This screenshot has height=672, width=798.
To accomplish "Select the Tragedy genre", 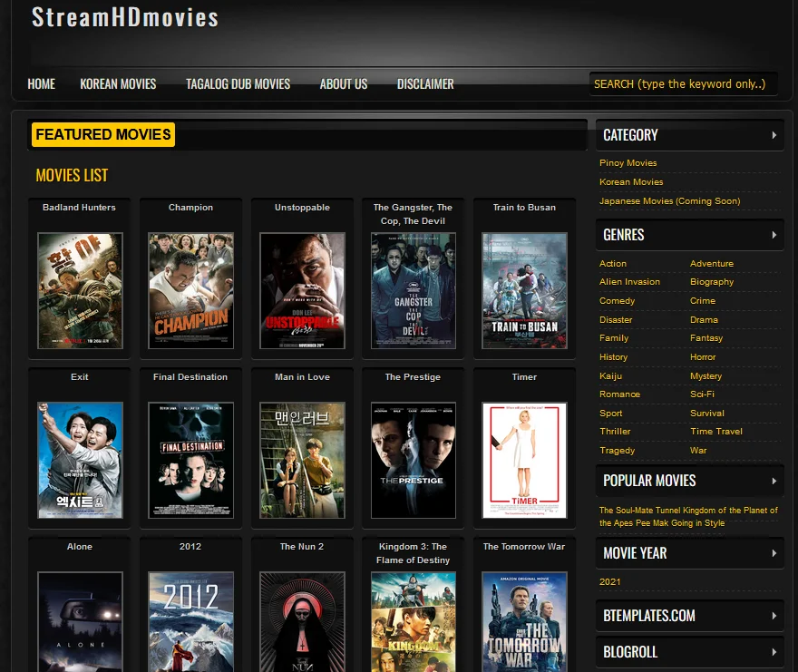I will (617, 451).
